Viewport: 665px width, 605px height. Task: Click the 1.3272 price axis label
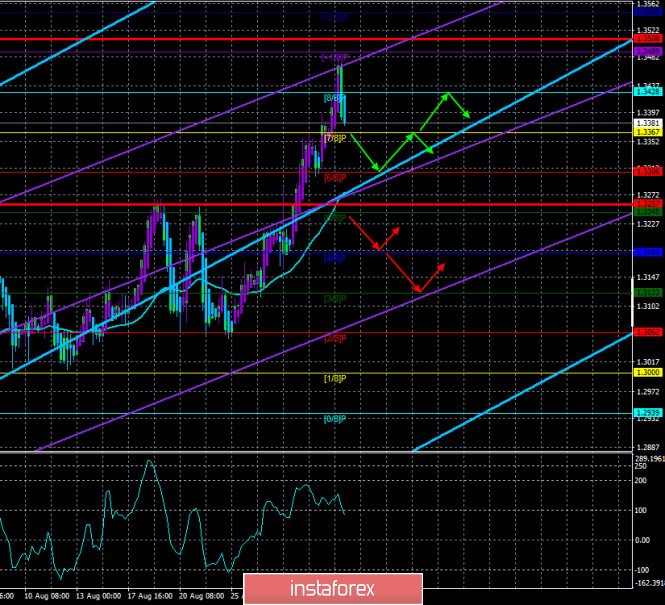pos(648,195)
